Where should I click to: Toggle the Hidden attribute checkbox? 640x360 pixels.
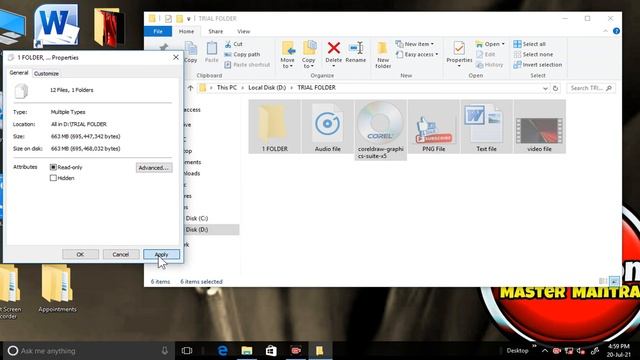pos(53,178)
